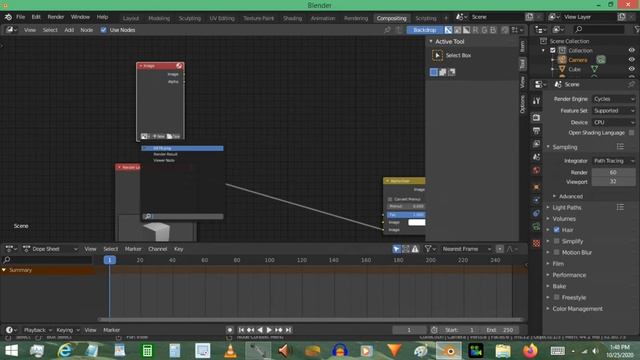Open the Render menu in the top bar
The width and height of the screenshot is (640, 360).
click(x=56, y=17)
